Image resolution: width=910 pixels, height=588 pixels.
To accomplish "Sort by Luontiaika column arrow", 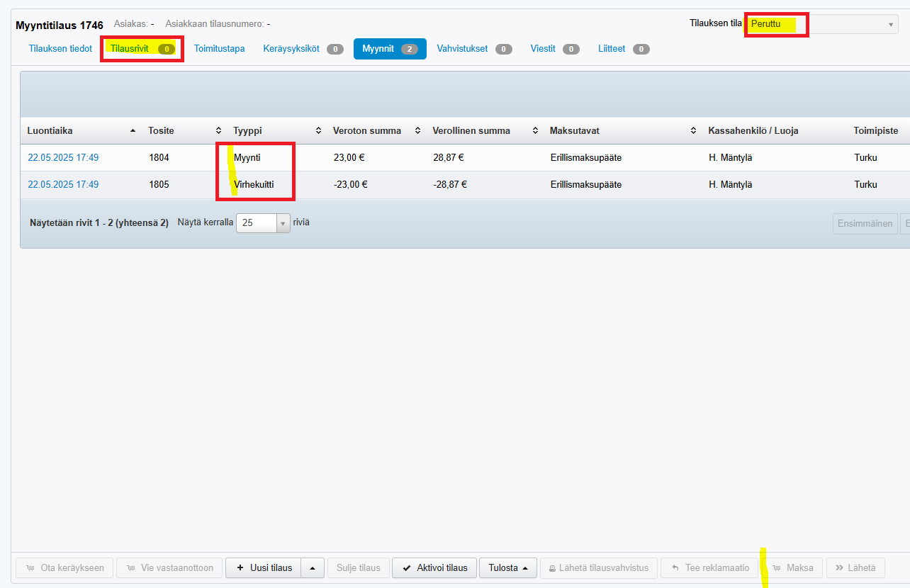I will pyautogui.click(x=134, y=131).
